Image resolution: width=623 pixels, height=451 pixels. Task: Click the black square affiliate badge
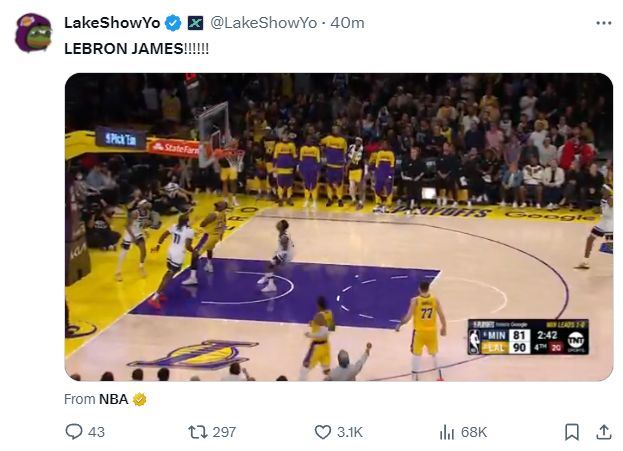pyautogui.click(x=195, y=22)
